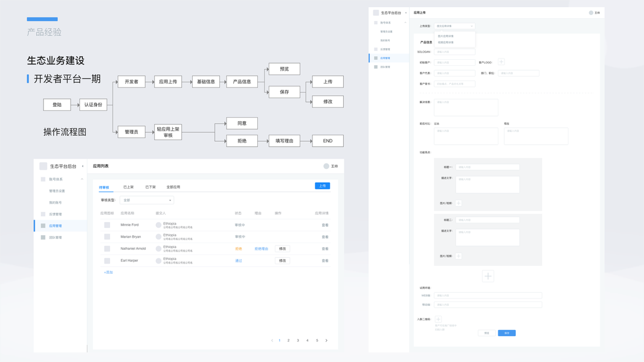Screen dimensions: 644x362
Task: Add 图片/视频 under 标题二 block
Action: [459, 256]
